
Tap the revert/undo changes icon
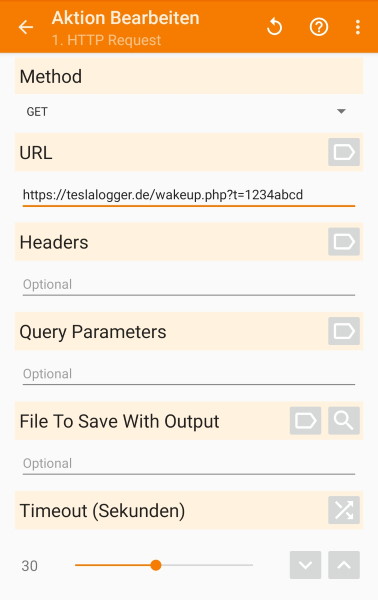click(274, 27)
